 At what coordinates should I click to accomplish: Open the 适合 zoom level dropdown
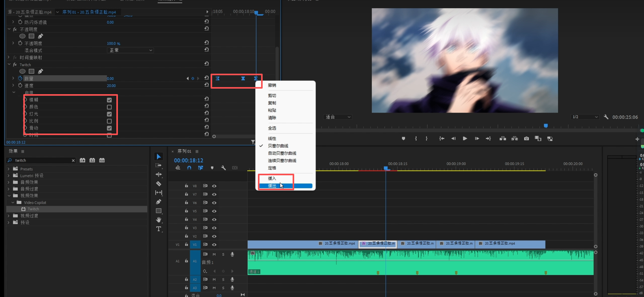[x=338, y=117]
